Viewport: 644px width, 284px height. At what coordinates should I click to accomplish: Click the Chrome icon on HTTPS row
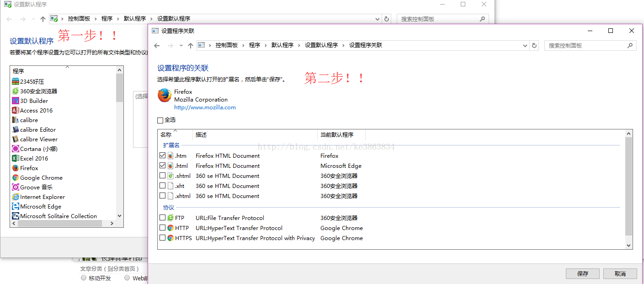click(x=170, y=238)
